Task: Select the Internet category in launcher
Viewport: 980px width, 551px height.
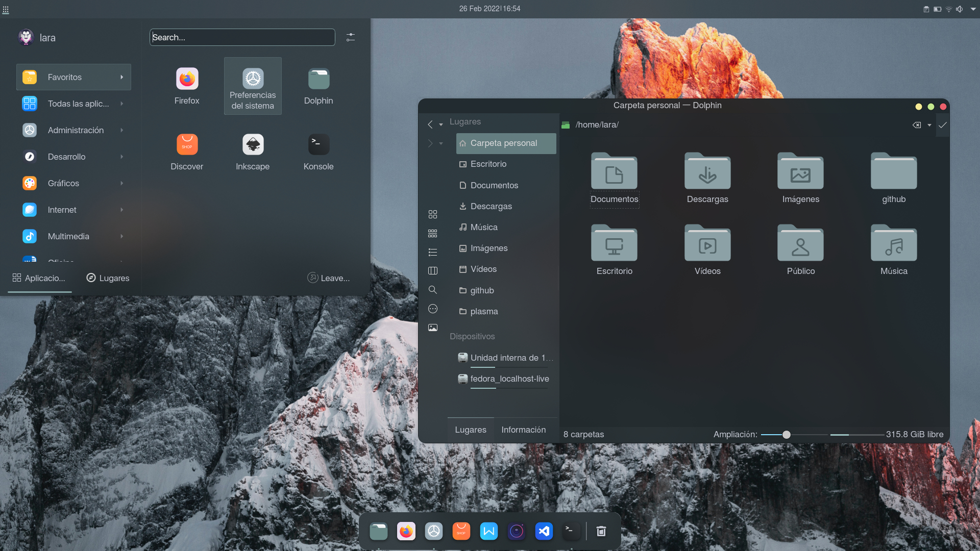Action: point(73,210)
